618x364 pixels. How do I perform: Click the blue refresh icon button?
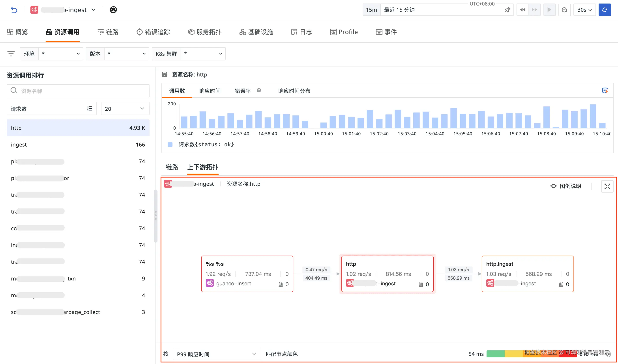coord(604,10)
